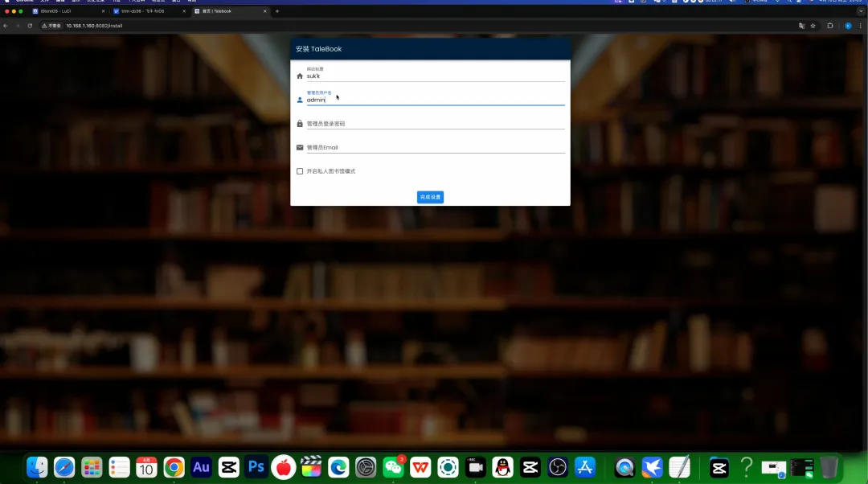Open OBS Studio in the dock

point(558,467)
